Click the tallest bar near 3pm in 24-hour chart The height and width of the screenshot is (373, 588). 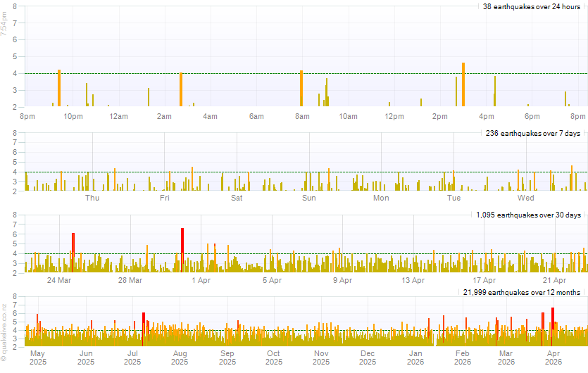(x=463, y=84)
